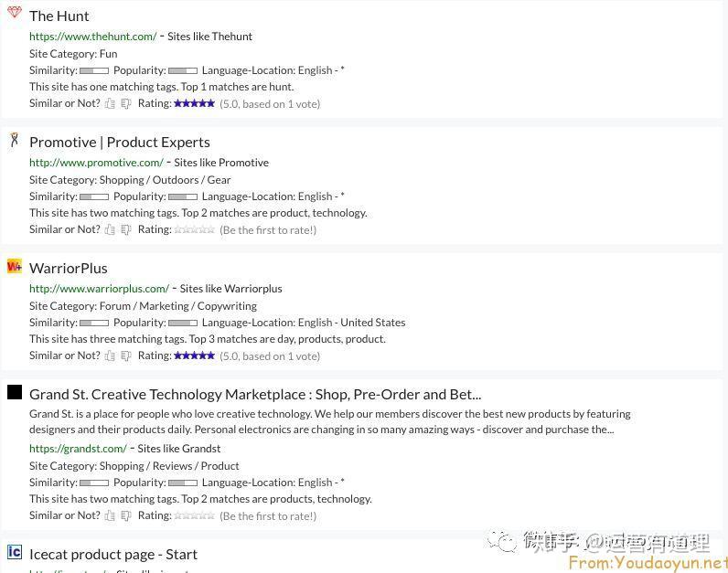Click Promotive '(Be the first to rate!)' text

(268, 230)
